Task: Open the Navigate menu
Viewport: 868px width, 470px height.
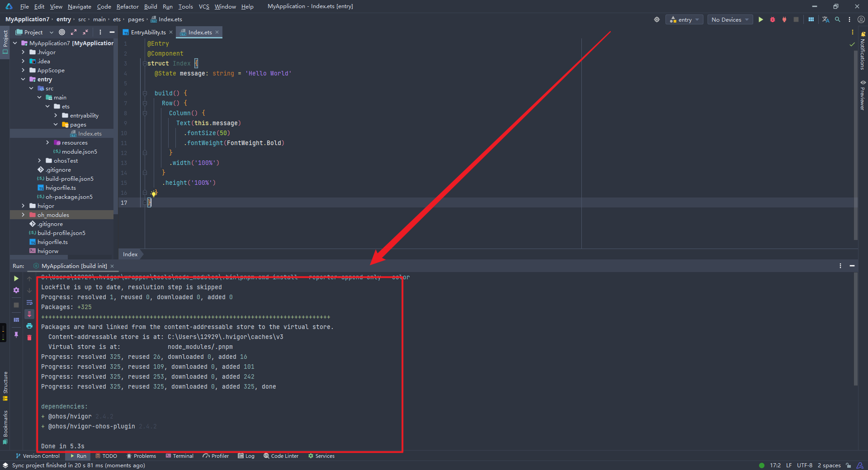Action: (x=80, y=6)
